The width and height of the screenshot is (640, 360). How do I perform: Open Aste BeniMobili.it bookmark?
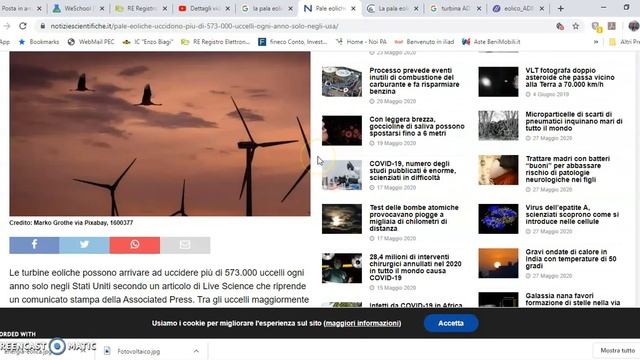[x=491, y=42]
